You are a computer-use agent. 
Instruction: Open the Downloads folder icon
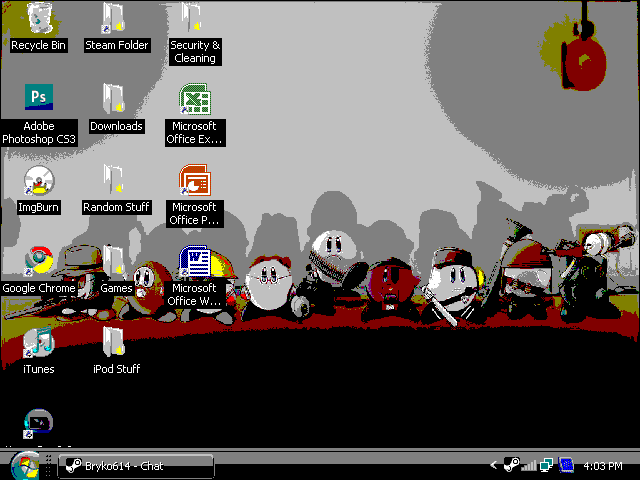(115, 98)
